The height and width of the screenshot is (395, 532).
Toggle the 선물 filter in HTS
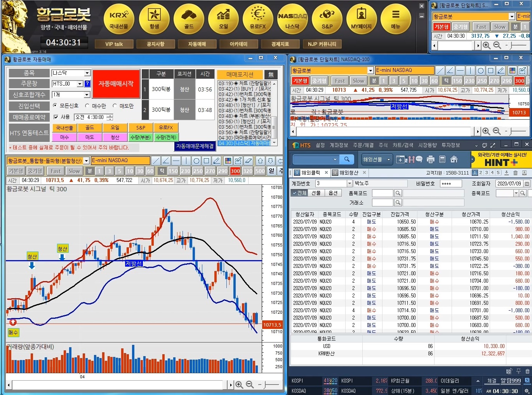tap(316, 193)
